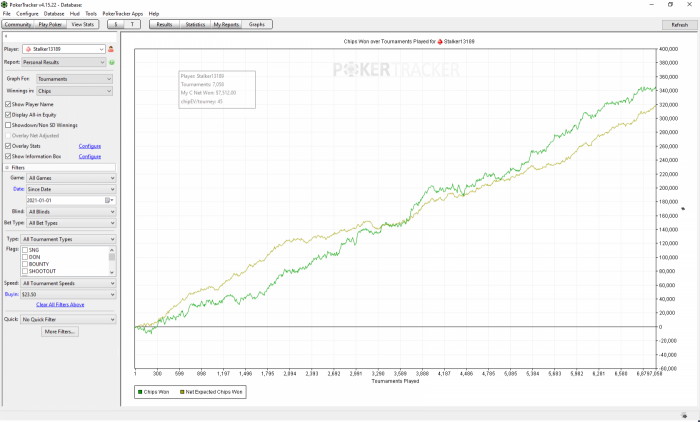Click the More Filters button
The width and height of the screenshot is (700, 422).
coord(60,332)
